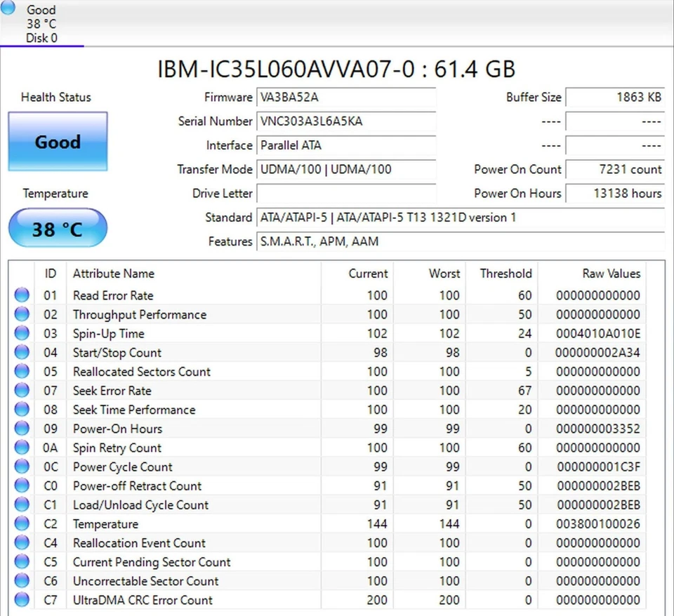Click the indicator beside Reallocated Sectors Count

click(x=21, y=371)
